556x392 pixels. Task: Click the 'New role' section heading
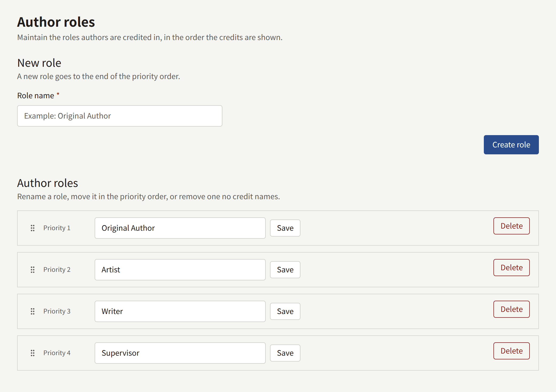point(39,63)
